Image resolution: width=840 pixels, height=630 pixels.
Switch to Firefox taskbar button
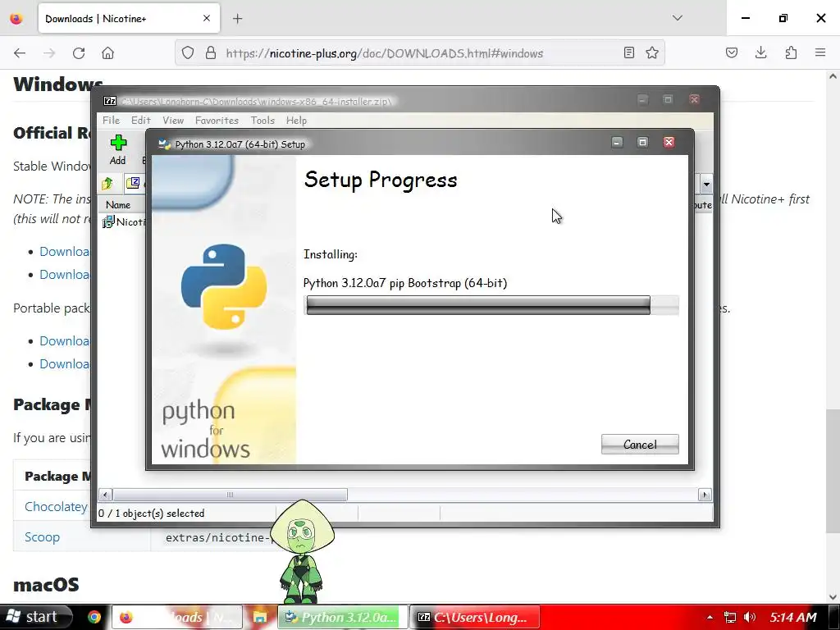point(177,617)
